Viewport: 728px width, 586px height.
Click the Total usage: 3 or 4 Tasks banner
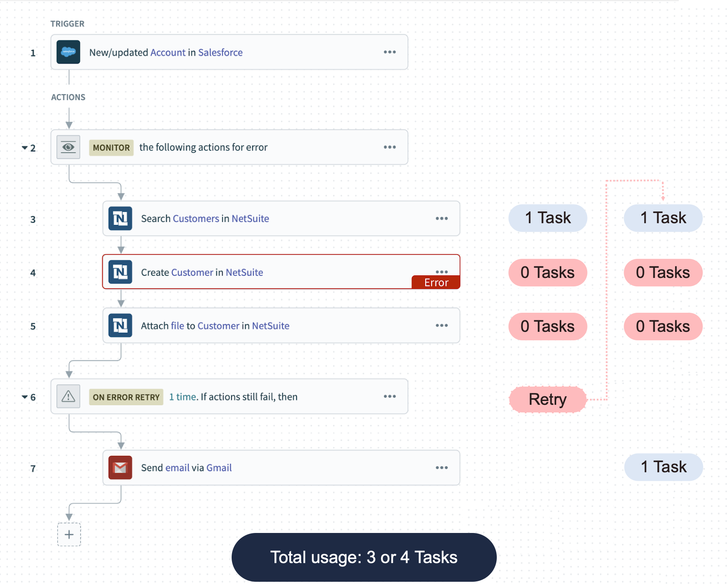coord(364,557)
